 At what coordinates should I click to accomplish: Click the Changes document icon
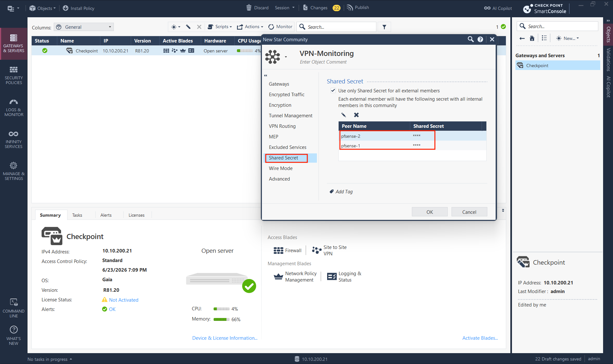[x=305, y=8]
